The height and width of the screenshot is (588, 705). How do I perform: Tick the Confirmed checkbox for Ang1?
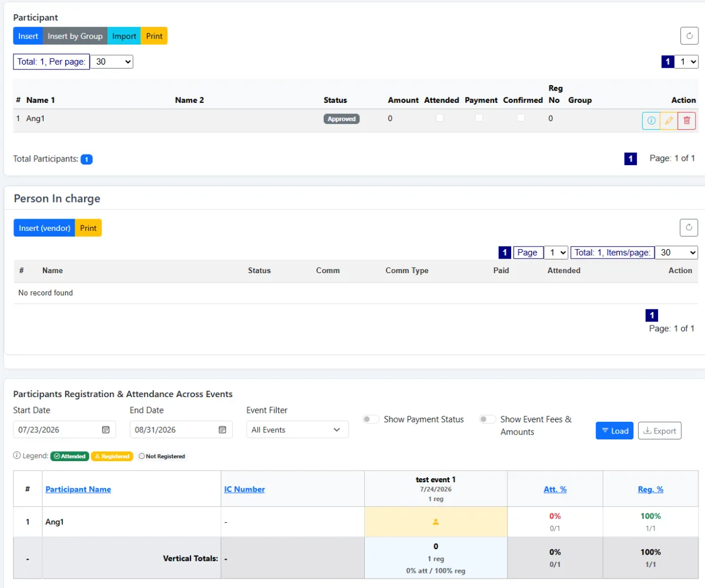[521, 118]
